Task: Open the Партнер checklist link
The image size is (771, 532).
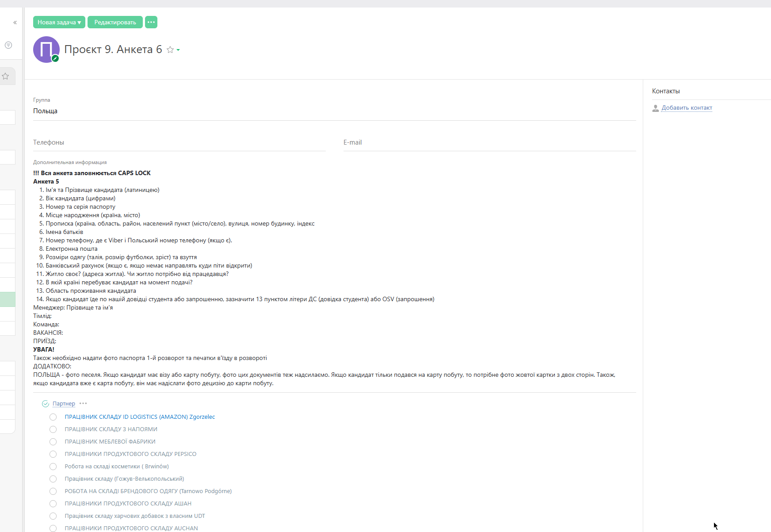Action: (x=64, y=404)
